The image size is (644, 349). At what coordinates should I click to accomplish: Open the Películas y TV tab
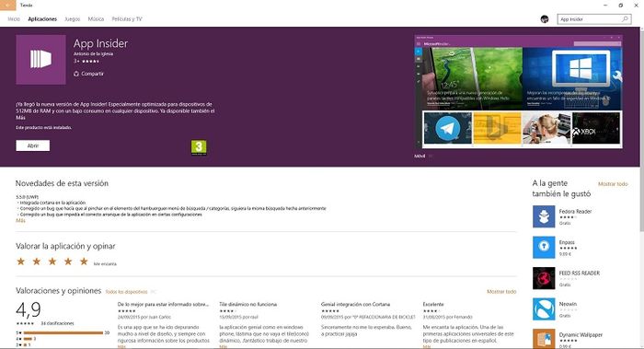point(127,19)
